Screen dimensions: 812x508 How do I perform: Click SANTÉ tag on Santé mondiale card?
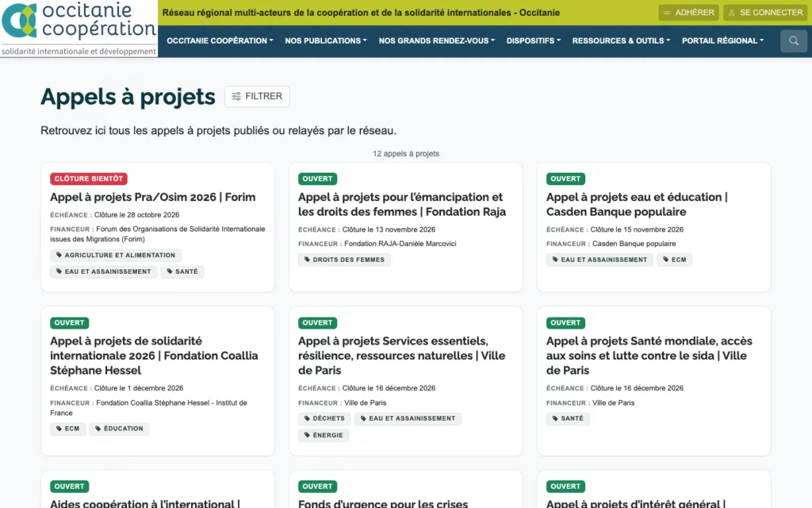click(568, 418)
